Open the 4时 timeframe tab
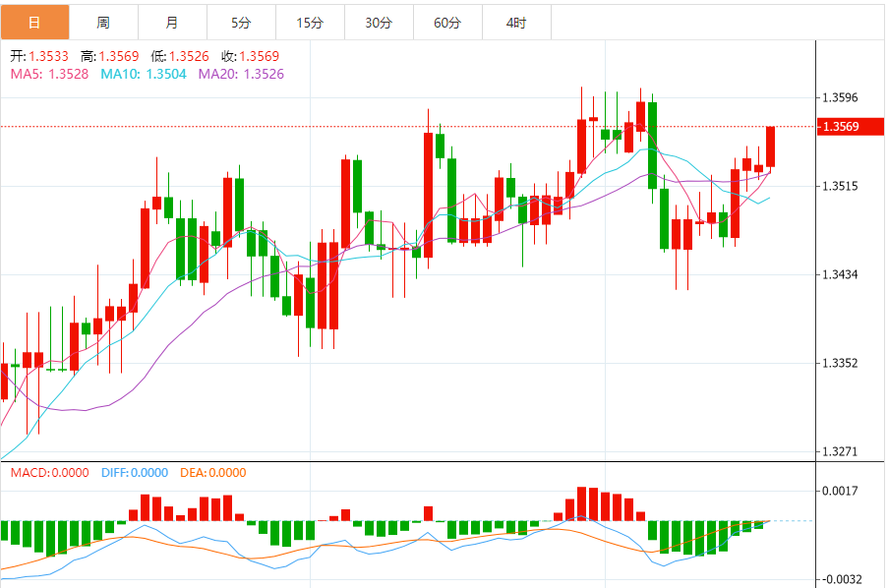 (x=517, y=23)
